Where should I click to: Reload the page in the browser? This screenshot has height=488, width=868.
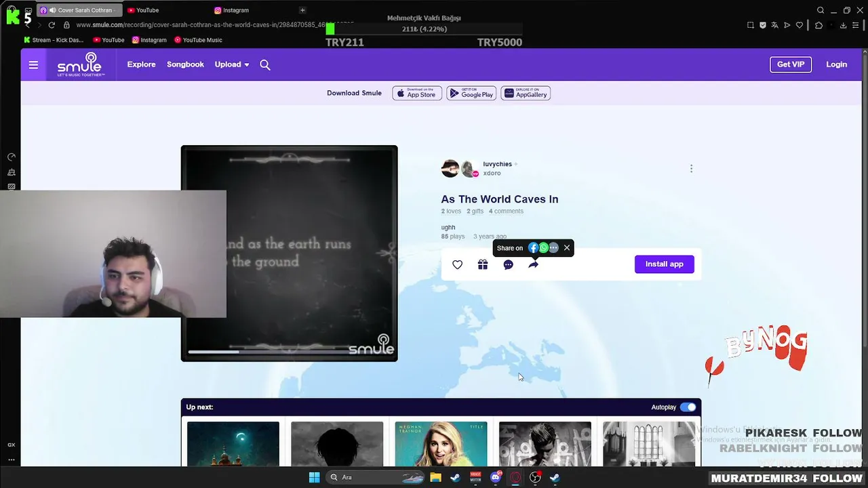pos(52,25)
